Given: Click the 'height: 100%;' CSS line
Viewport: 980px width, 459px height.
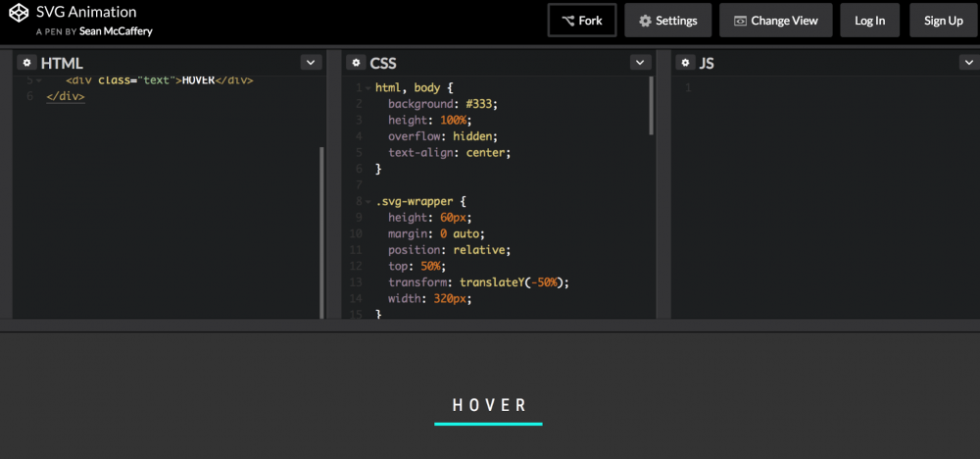Looking at the screenshot, I should point(430,120).
